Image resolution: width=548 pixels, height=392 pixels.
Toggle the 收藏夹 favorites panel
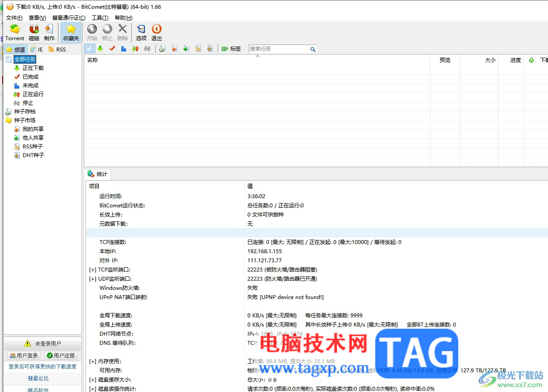tap(71, 32)
